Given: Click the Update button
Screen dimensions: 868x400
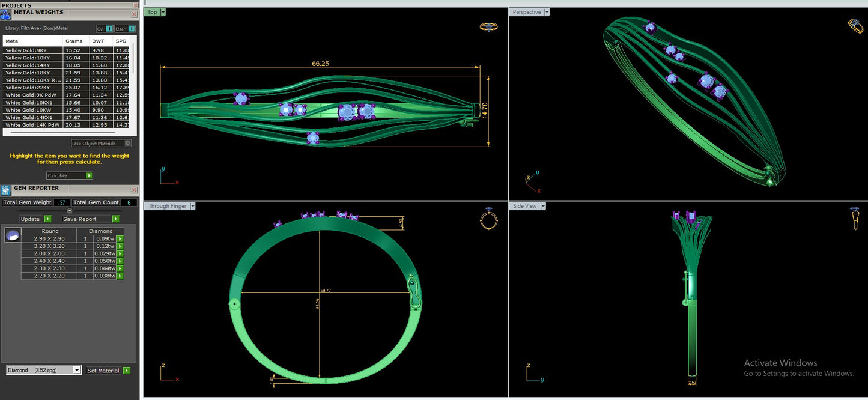Looking at the screenshot, I should pyautogui.click(x=31, y=219).
